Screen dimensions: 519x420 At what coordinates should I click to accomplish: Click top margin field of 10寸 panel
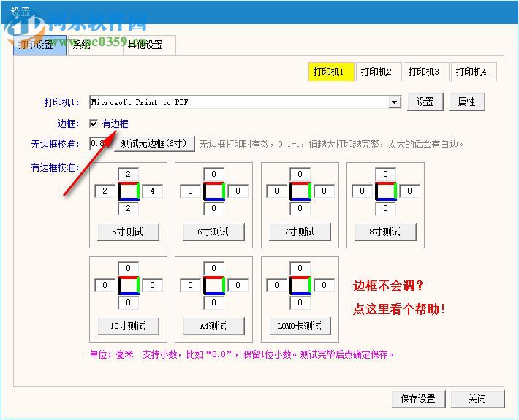coord(129,268)
